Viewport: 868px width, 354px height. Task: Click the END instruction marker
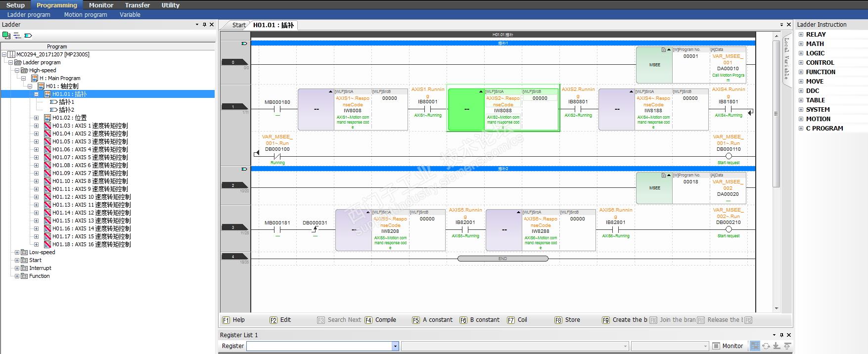(x=503, y=259)
